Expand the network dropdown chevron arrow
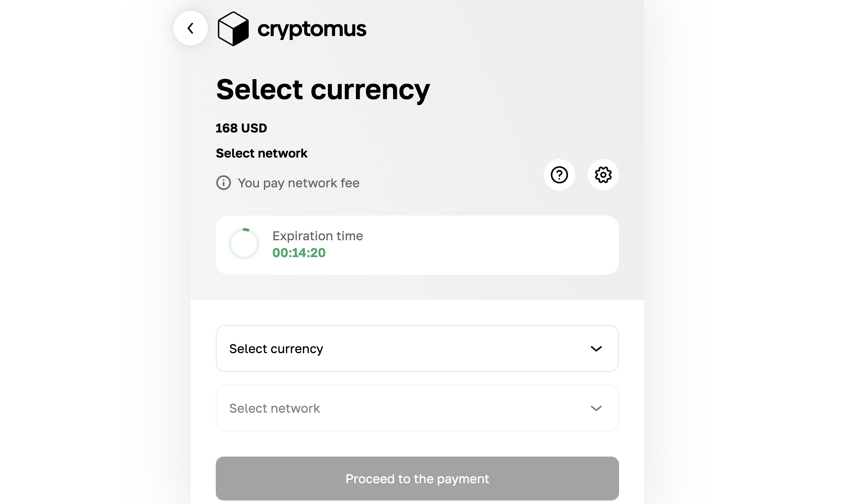 click(596, 408)
